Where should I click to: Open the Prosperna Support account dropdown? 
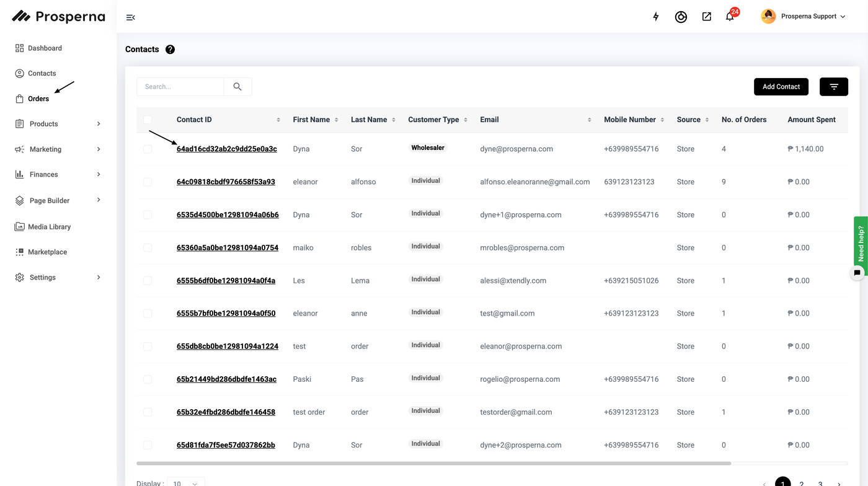pos(804,17)
